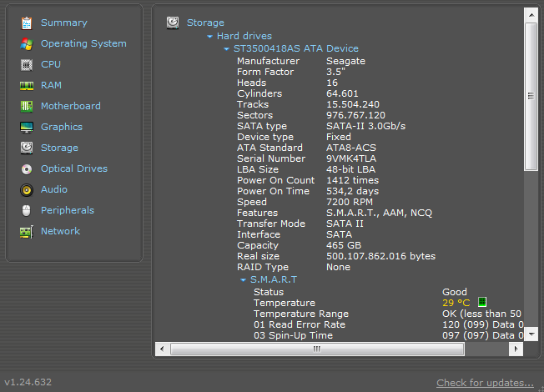This screenshot has height=392, width=544.
Task: Select Storage in the sidebar
Action: click(60, 148)
